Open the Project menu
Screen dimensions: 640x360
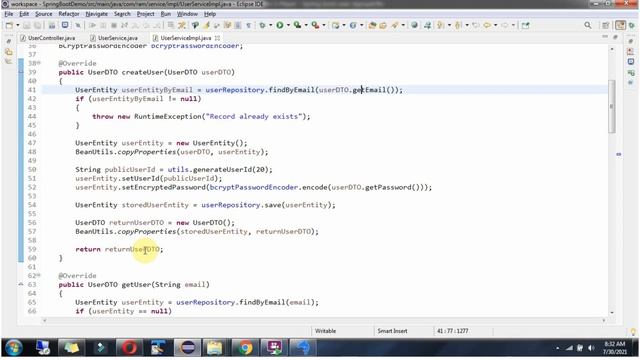coord(145,14)
